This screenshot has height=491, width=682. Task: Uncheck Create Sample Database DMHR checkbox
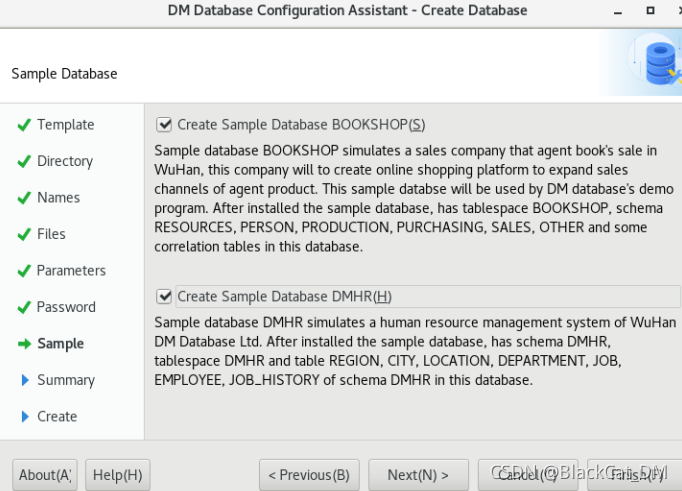pos(164,297)
